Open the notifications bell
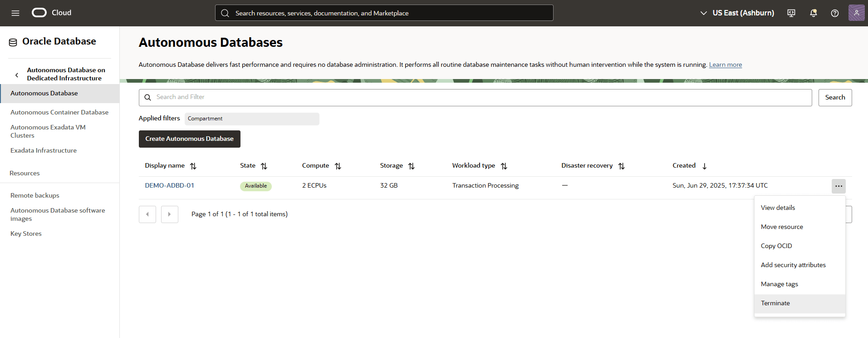 tap(814, 13)
